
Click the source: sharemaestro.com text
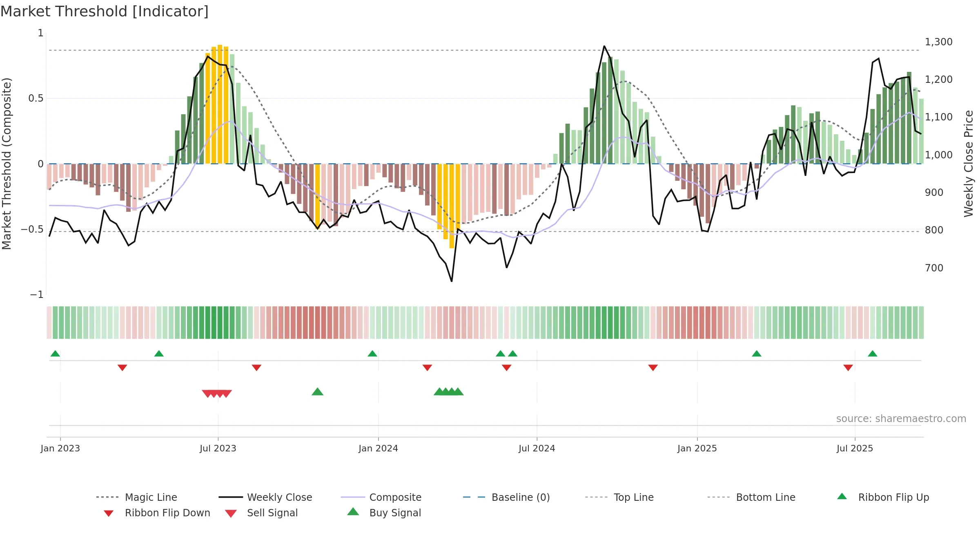pos(901,419)
